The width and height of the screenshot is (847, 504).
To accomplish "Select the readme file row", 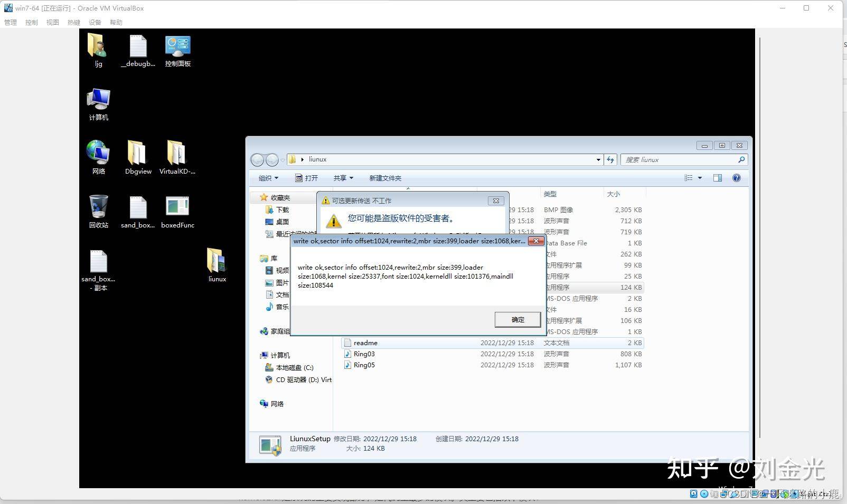I will pos(492,343).
